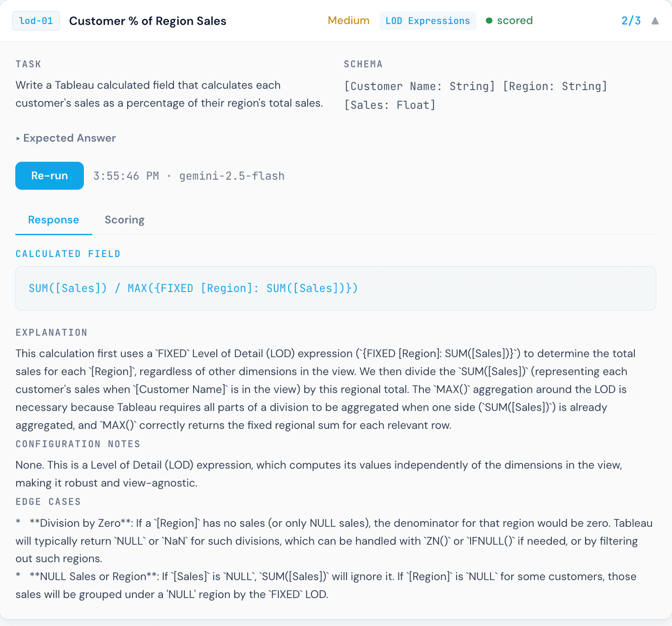Click the EXPLANATION section heading

(52, 333)
